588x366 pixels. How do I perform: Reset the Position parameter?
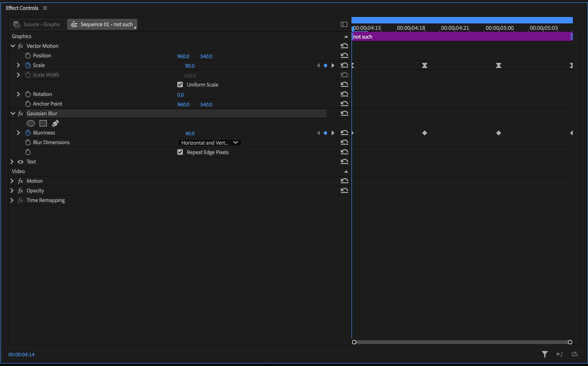344,55
